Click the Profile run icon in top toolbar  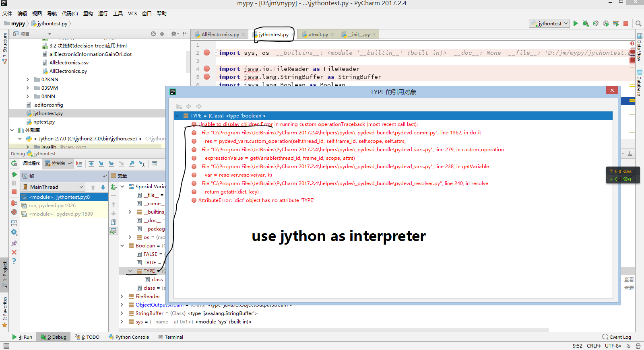(606, 24)
